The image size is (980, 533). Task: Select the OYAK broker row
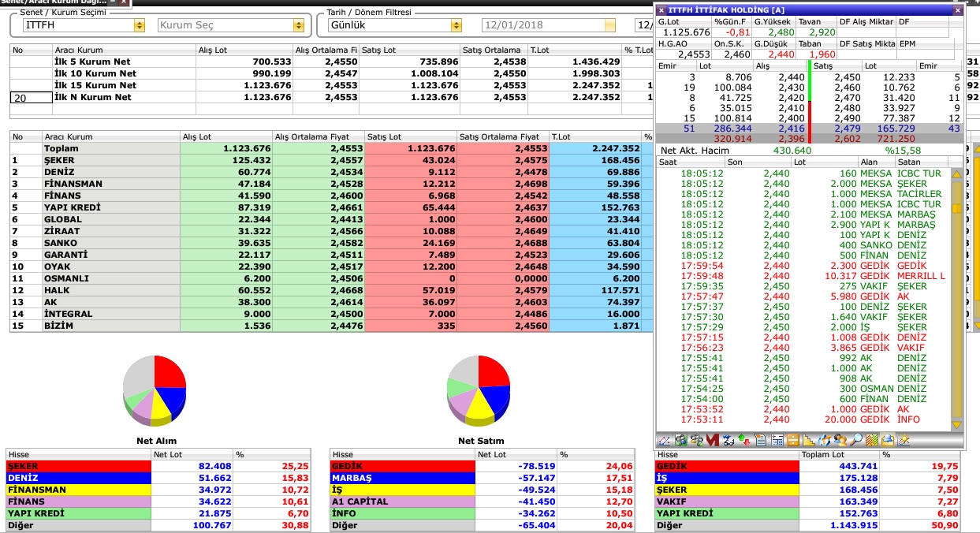click(x=331, y=266)
